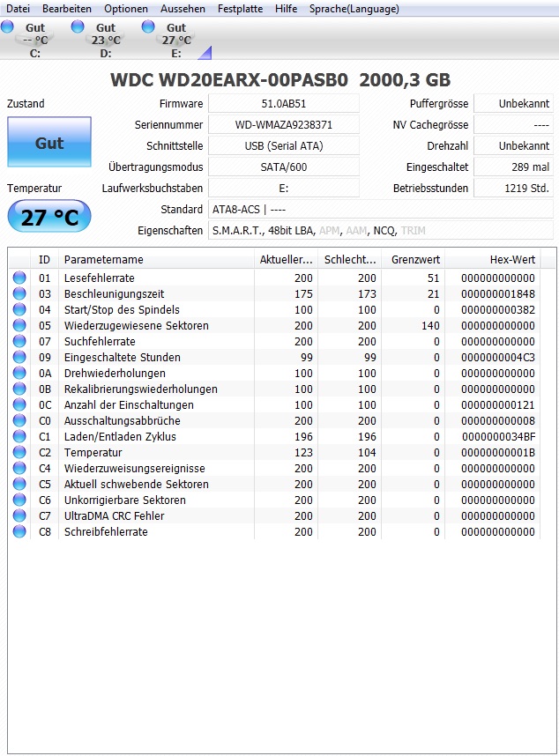559x756 pixels.
Task: Click status icon of Schreibfehlerrate row
Action: pyautogui.click(x=19, y=532)
